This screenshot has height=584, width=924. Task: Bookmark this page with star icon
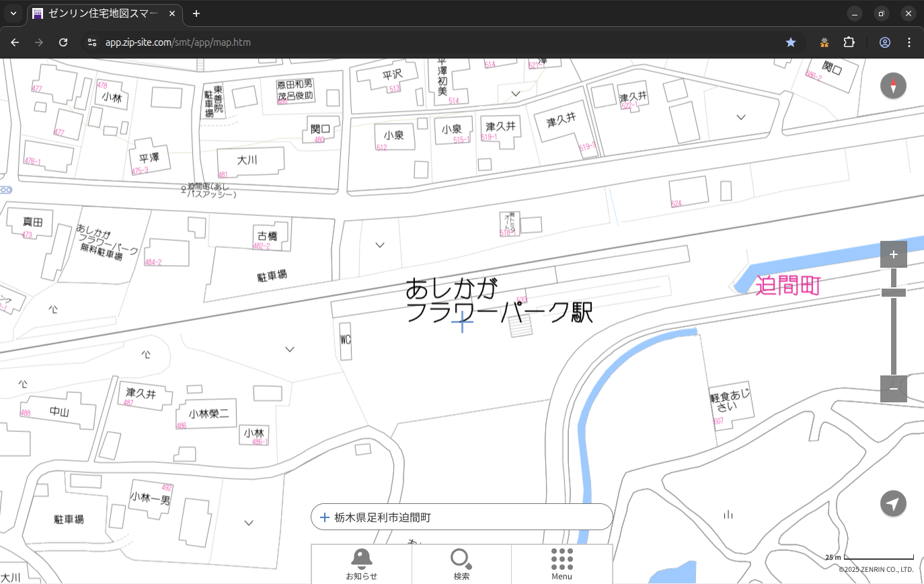[791, 42]
